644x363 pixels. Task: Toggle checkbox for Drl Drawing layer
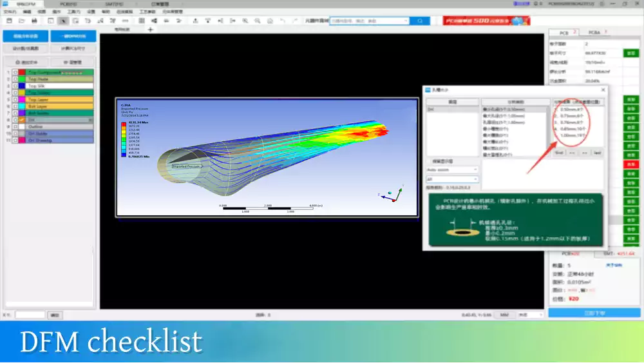tap(15, 140)
